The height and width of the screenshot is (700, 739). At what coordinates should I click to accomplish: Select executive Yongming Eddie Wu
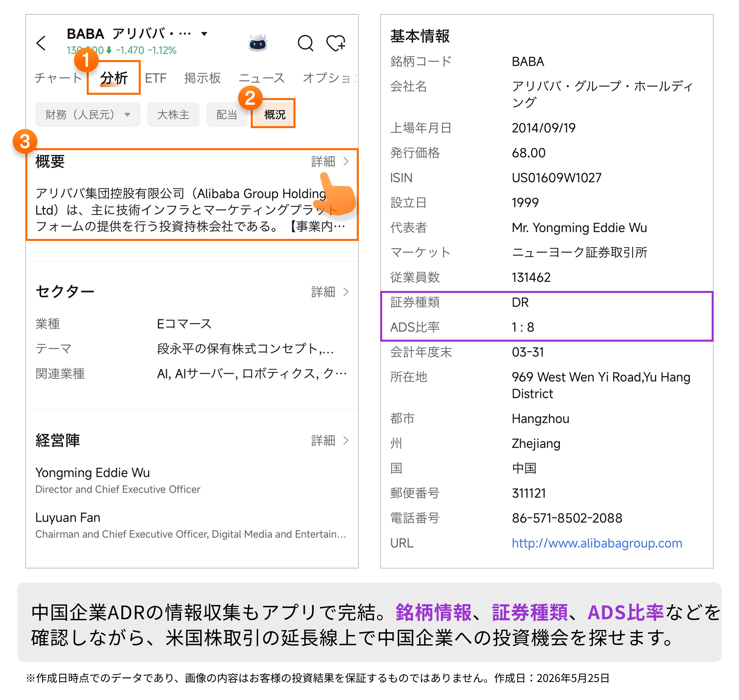[92, 473]
